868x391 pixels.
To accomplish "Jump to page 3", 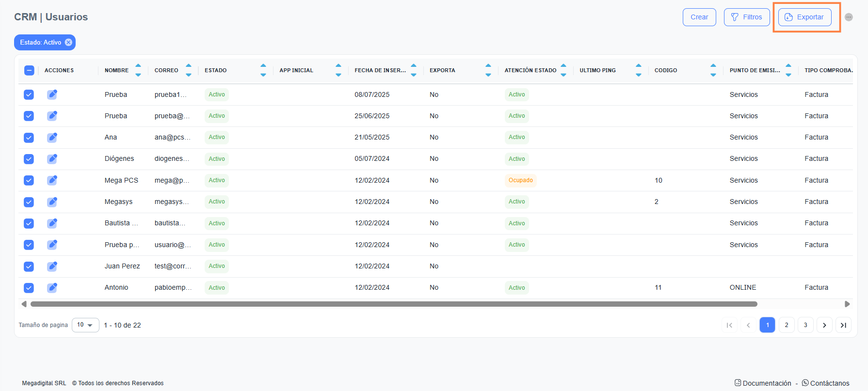I will [805, 325].
